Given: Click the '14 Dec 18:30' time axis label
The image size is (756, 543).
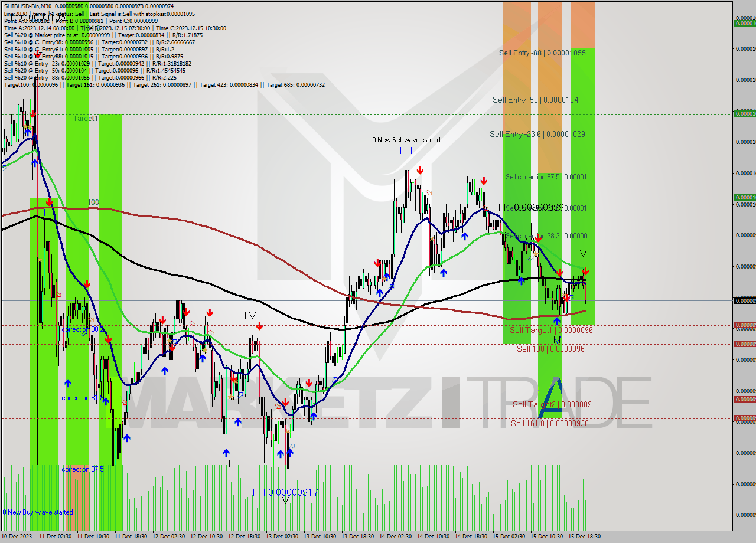Looking at the screenshot, I should click(471, 536).
